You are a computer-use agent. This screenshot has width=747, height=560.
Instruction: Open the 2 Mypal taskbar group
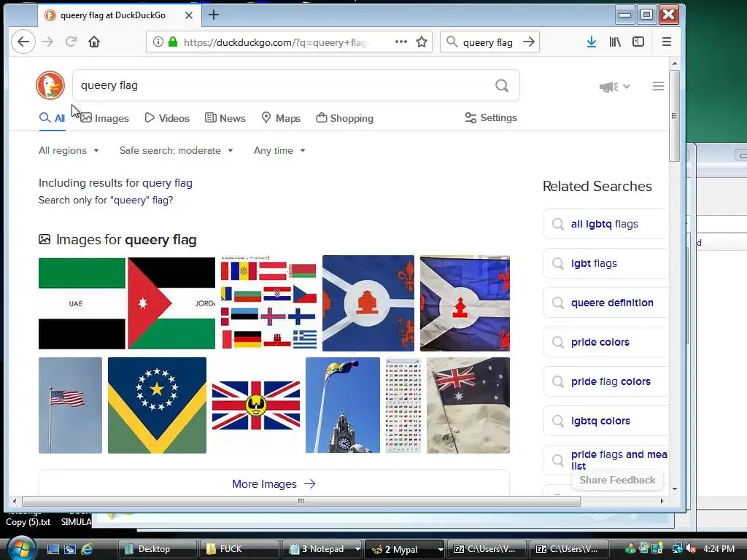[404, 549]
